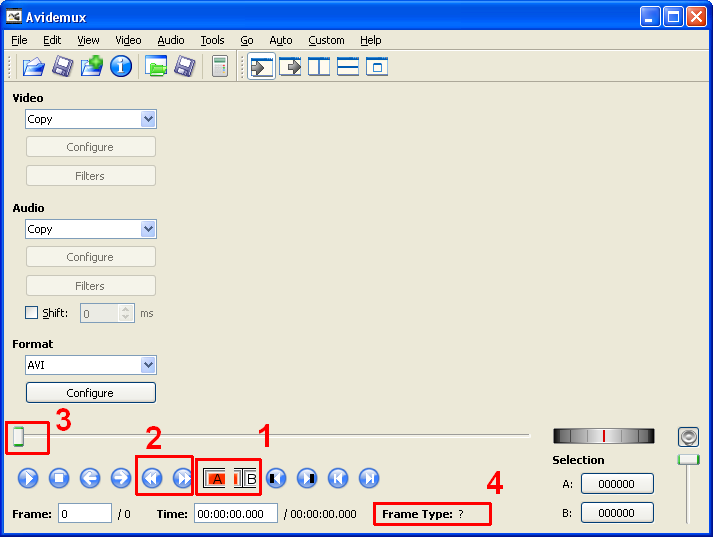
Task: Load project folder icon in toolbar
Action: coord(156,66)
